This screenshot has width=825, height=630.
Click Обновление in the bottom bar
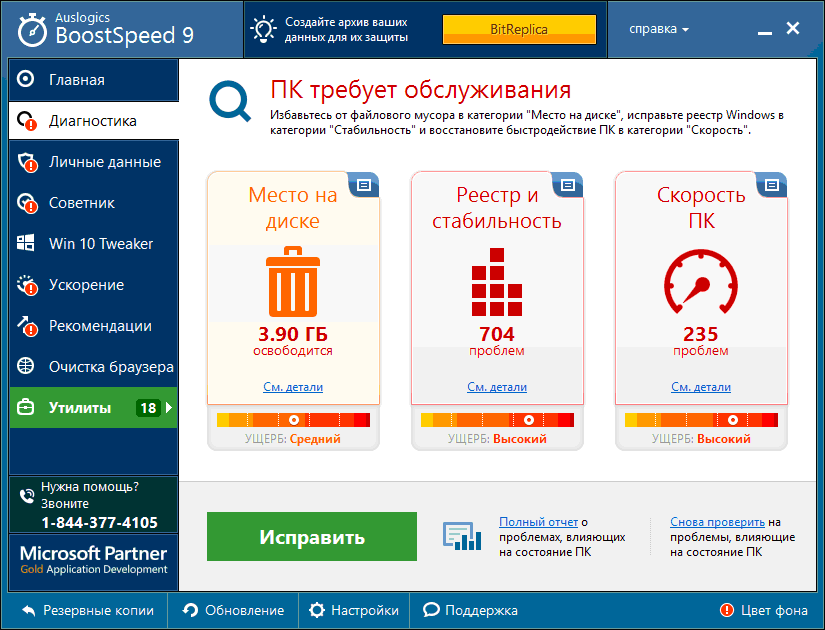(x=233, y=611)
